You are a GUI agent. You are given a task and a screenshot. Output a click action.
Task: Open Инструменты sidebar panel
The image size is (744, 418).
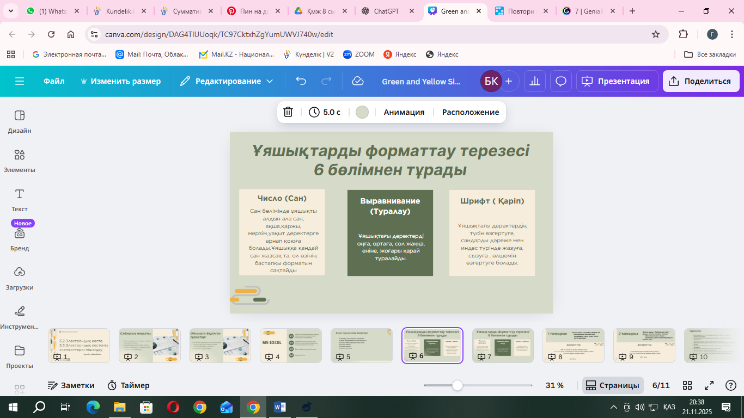[x=19, y=317]
